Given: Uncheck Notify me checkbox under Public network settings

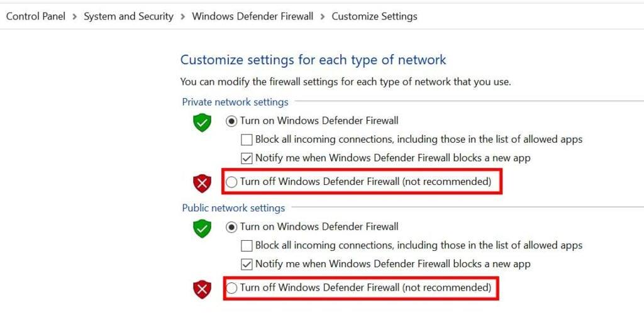Looking at the screenshot, I should (x=247, y=264).
